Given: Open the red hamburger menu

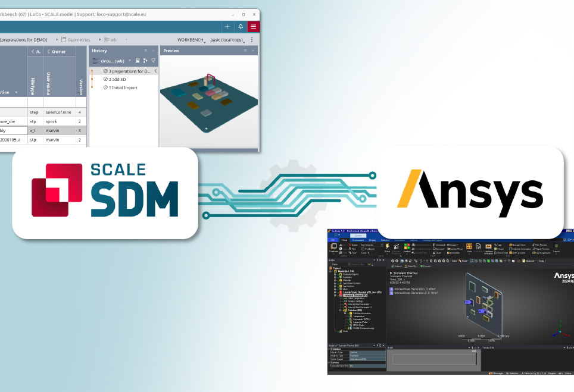Looking at the screenshot, I should tap(254, 27).
